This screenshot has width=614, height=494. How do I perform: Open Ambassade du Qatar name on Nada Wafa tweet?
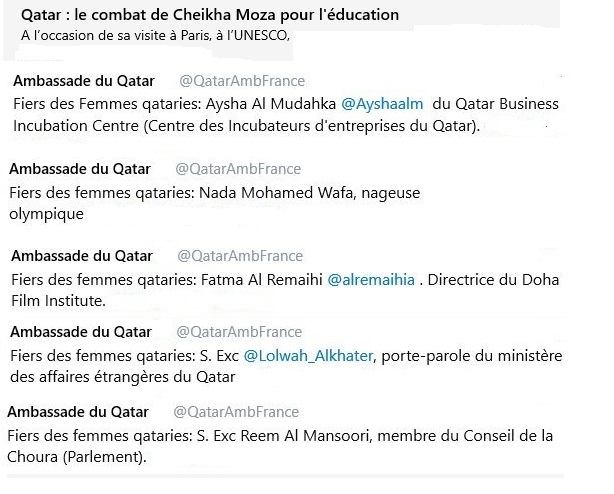click(x=80, y=169)
